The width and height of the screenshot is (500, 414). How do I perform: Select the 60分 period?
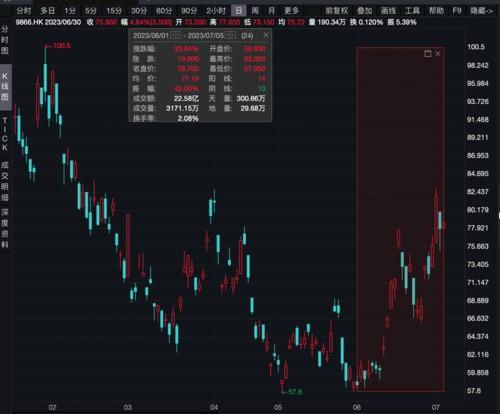(x=164, y=11)
